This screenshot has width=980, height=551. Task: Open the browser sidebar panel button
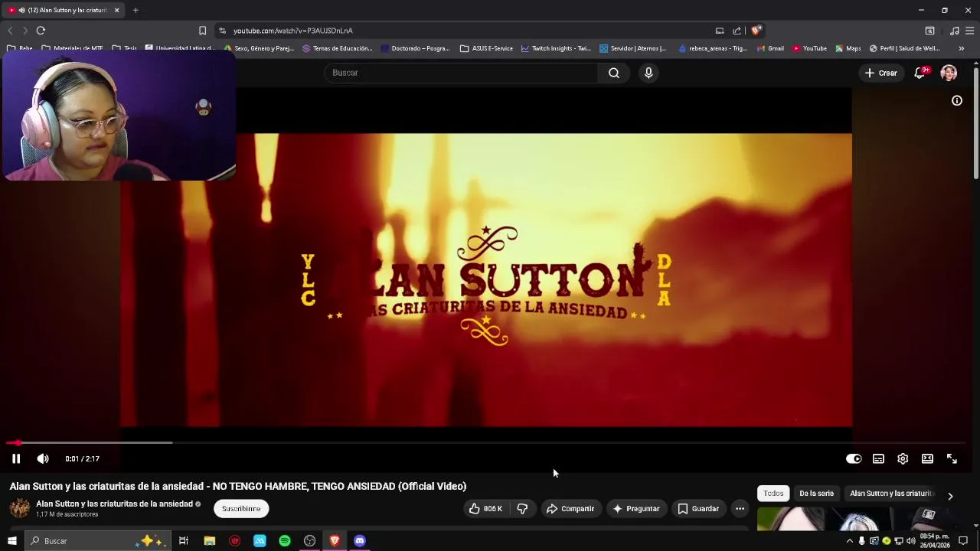pos(929,31)
